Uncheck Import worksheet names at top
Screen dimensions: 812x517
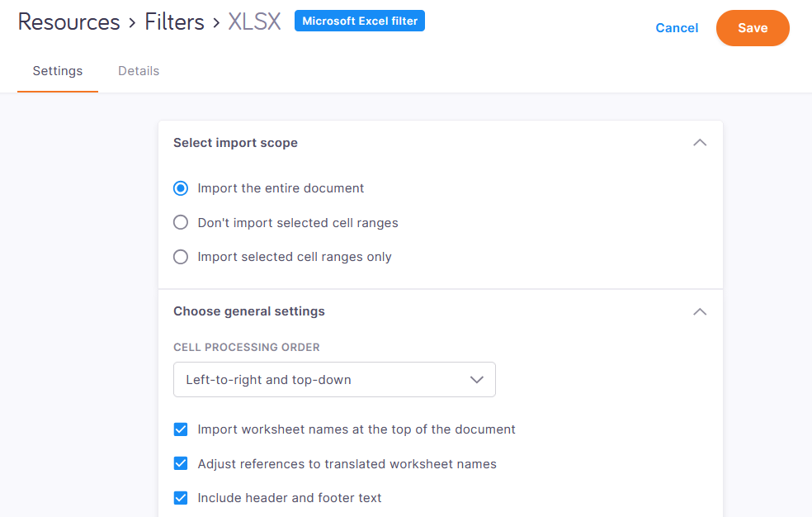click(180, 429)
